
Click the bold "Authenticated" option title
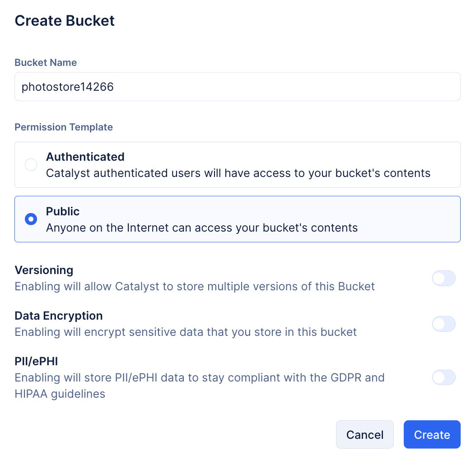[x=85, y=157]
